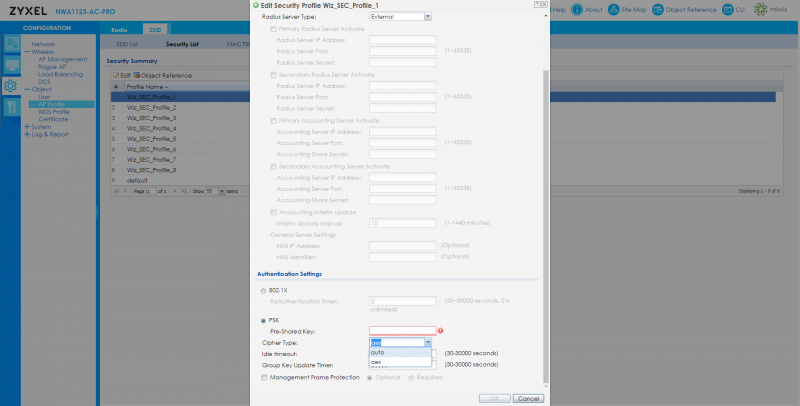Go to last page in pagination bar

[x=184, y=191]
